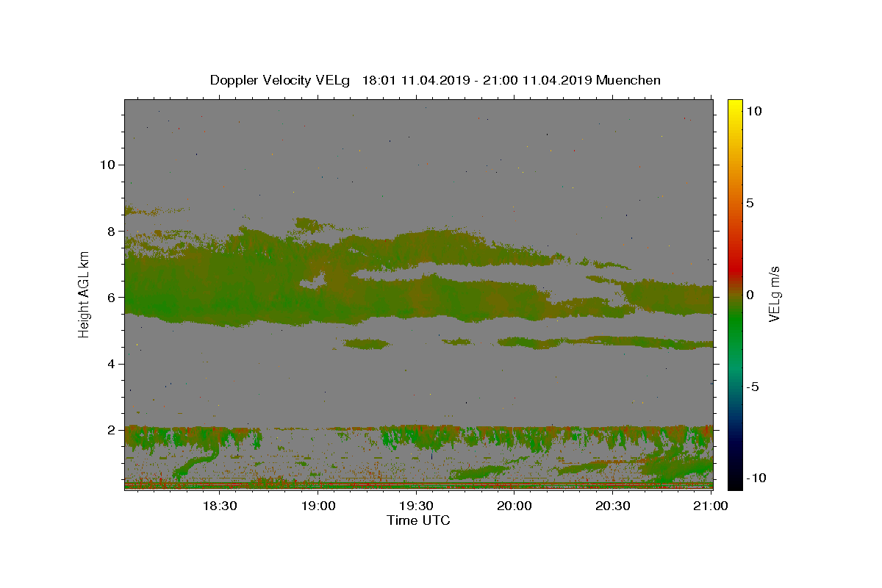Click the colorbar tick label 10
882x588 pixels.
753,110
